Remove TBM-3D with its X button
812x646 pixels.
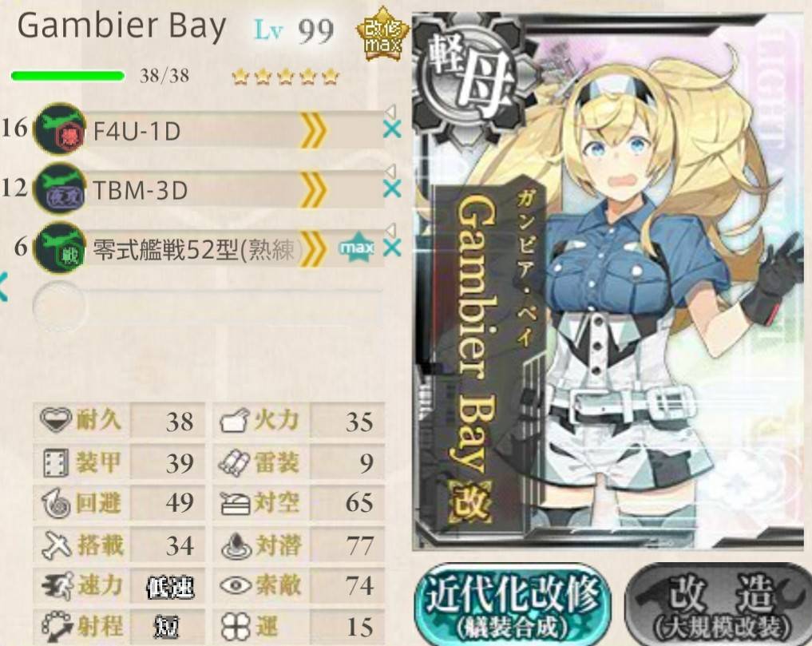click(392, 188)
